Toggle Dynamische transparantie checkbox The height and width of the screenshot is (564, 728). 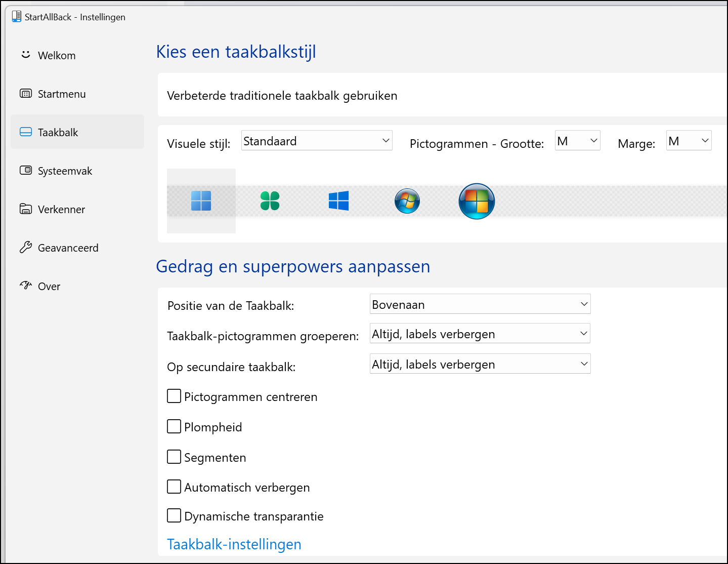tap(174, 516)
